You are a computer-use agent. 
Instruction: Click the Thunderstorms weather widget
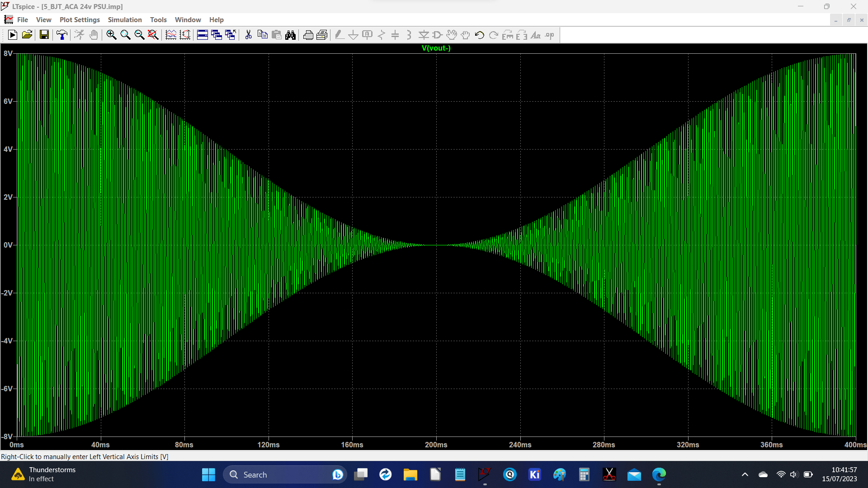pos(44,474)
